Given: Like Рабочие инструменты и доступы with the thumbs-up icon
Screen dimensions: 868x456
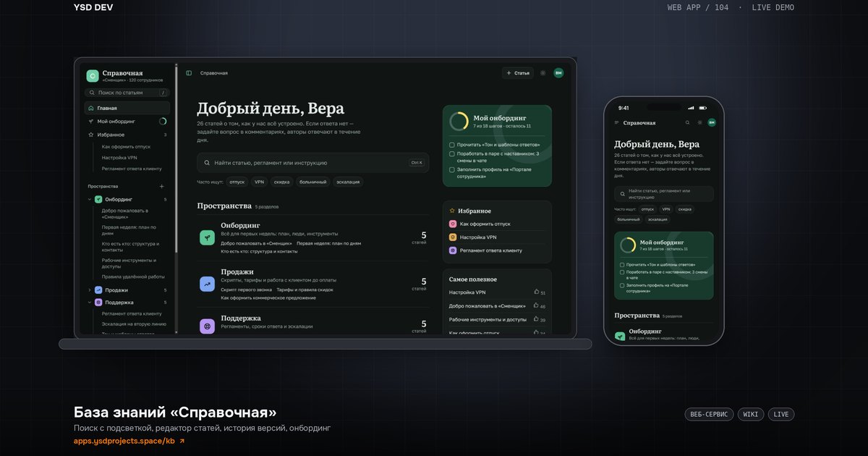Looking at the screenshot, I should 537,318.
